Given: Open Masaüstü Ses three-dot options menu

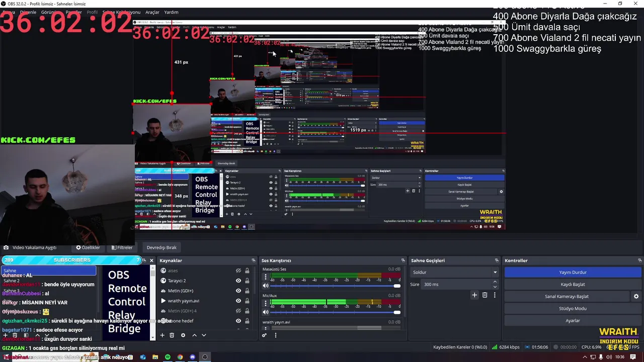Looking at the screenshot, I should (266, 277).
